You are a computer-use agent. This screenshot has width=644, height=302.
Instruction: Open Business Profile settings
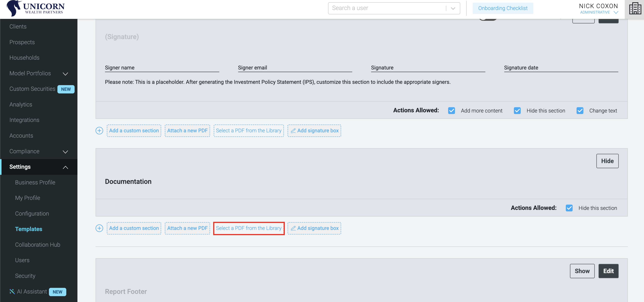click(35, 182)
